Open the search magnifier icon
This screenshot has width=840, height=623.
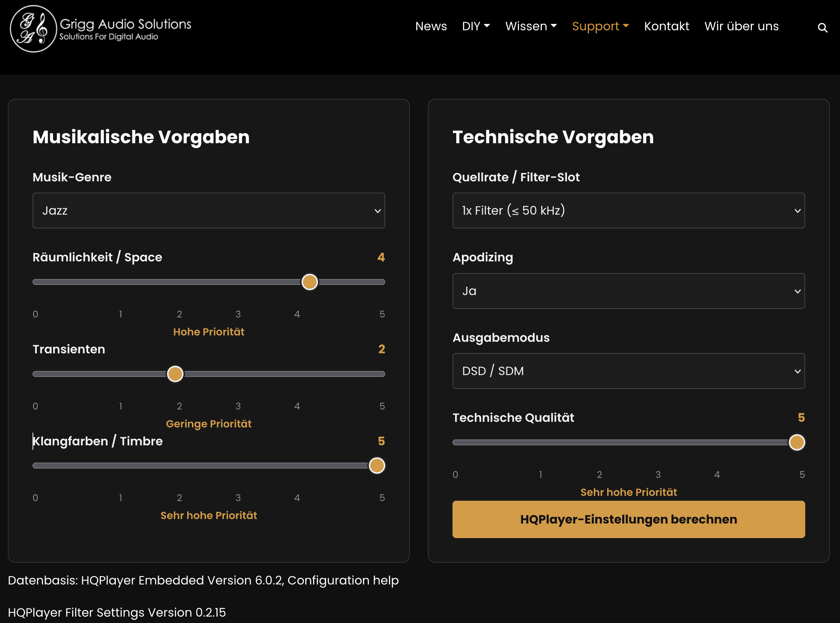(822, 28)
